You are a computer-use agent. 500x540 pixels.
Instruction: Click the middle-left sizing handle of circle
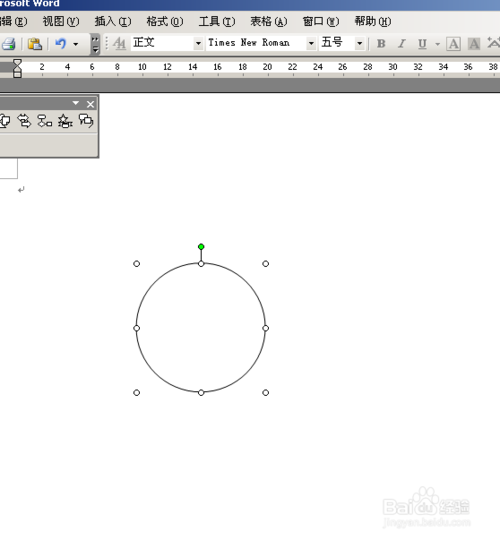(136, 328)
